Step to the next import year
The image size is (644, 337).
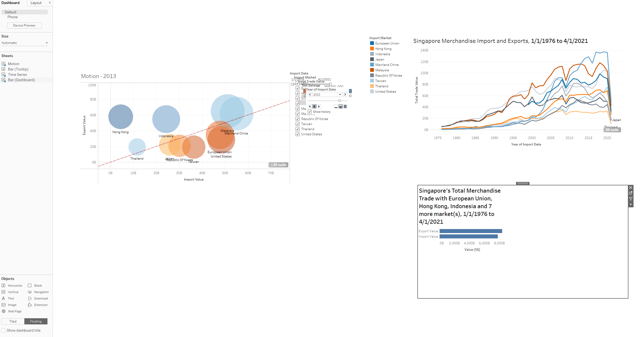[345, 95]
